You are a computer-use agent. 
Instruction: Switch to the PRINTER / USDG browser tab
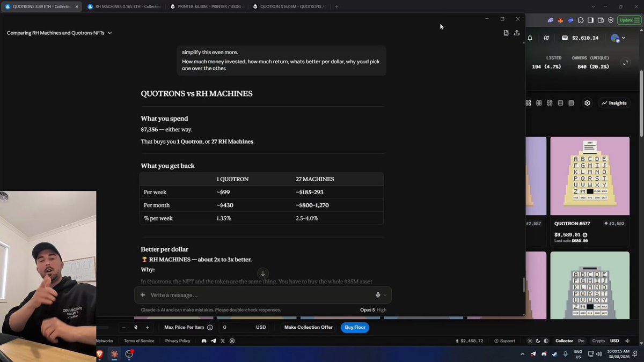tap(206, 7)
